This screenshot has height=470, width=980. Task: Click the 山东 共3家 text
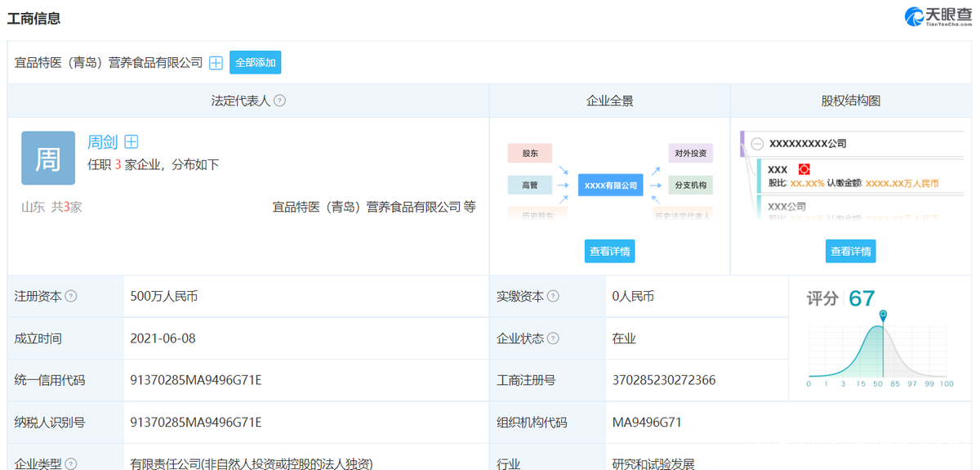51,208
